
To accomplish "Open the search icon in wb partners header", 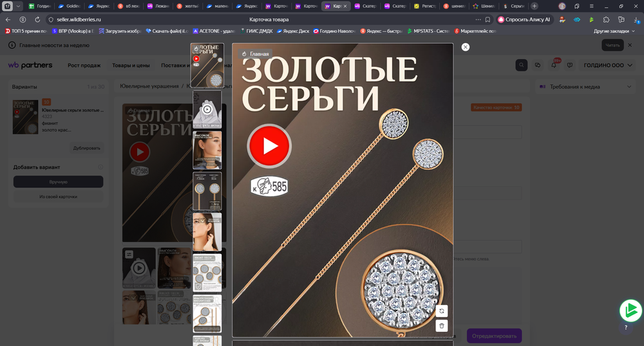I will 521,65.
